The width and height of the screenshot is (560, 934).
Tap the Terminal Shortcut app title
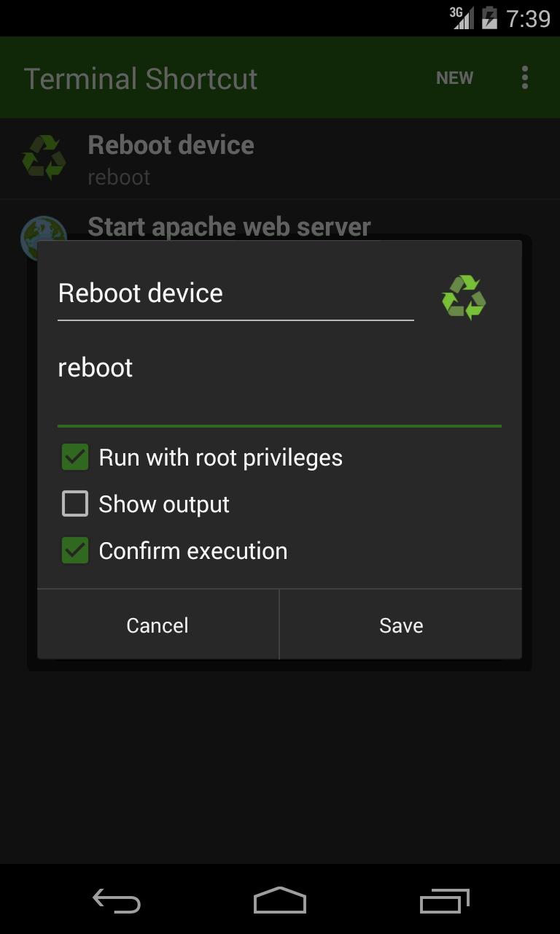coord(141,79)
